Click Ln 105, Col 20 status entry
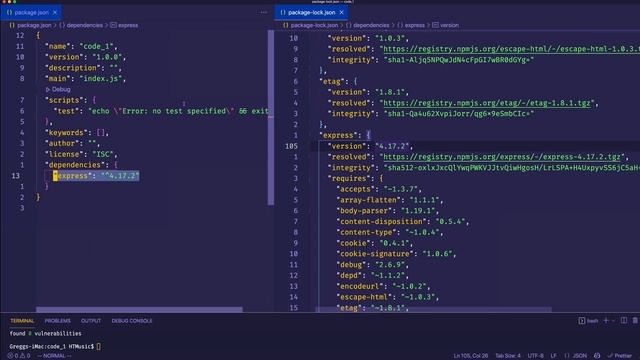Image resolution: width=640 pixels, height=360 pixels. (471, 356)
